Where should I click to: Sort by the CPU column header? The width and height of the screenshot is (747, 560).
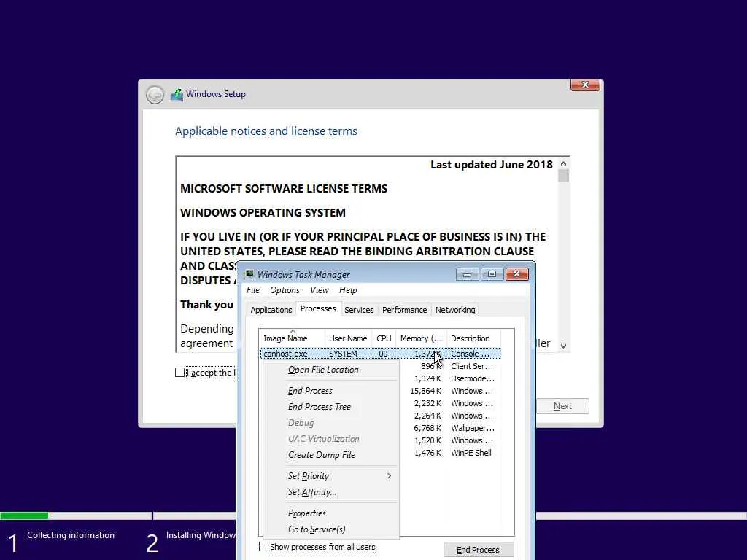[x=384, y=338]
